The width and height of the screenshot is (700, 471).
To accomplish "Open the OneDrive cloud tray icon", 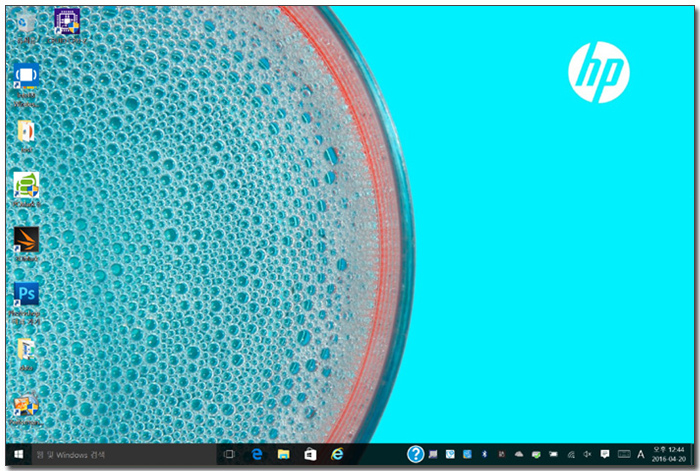I will pyautogui.click(x=519, y=454).
